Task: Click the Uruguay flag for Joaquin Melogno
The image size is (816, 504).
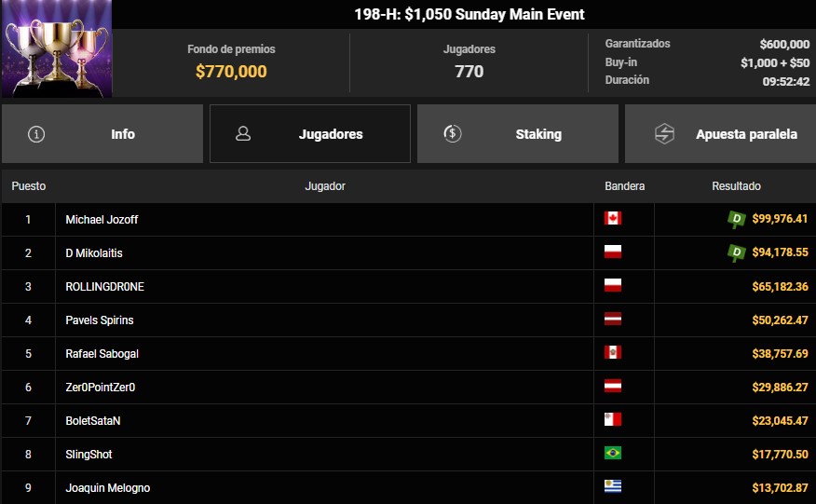Action: pyautogui.click(x=613, y=486)
